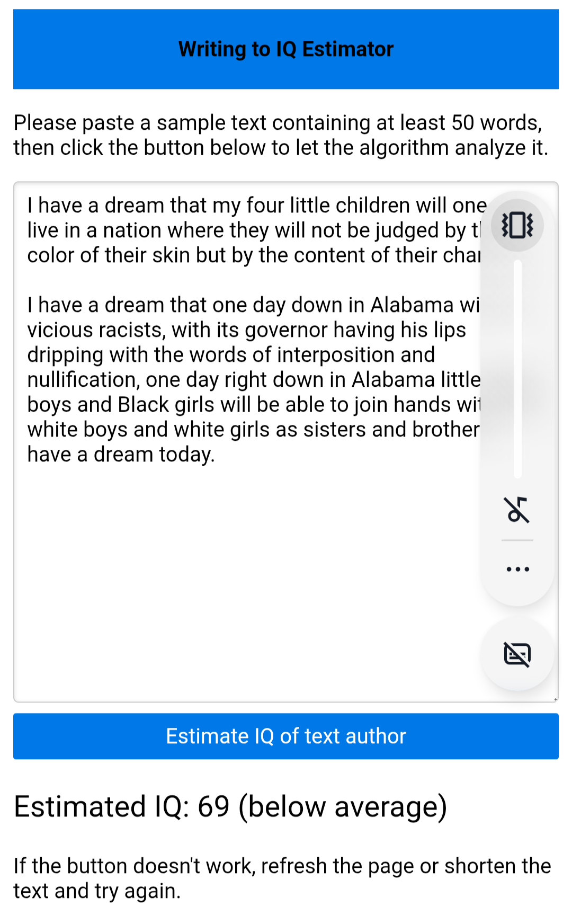The width and height of the screenshot is (572, 924).
Task: Place cursor at start of "I have a dream that my four"
Action: (x=28, y=206)
